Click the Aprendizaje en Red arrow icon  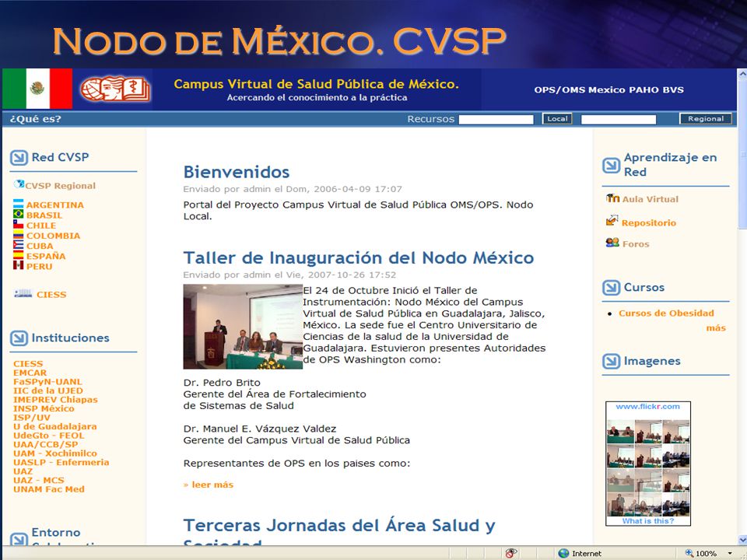point(612,165)
